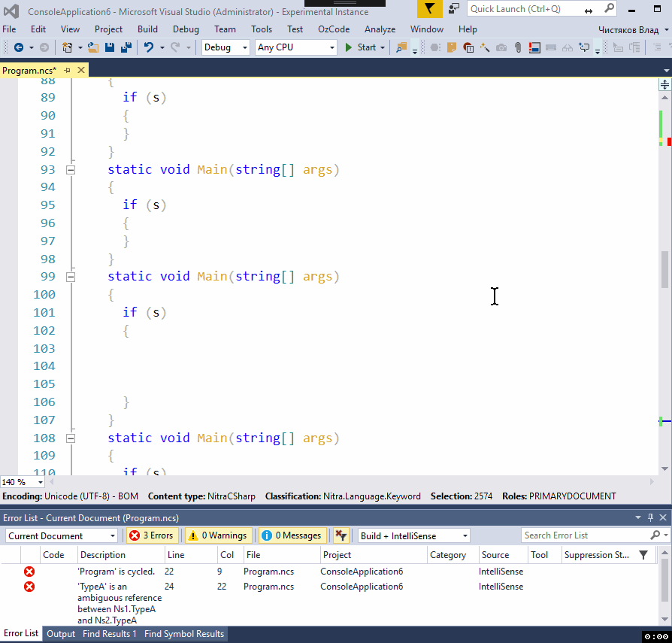Open the Analyze menu
The width and height of the screenshot is (672, 643).
click(380, 29)
